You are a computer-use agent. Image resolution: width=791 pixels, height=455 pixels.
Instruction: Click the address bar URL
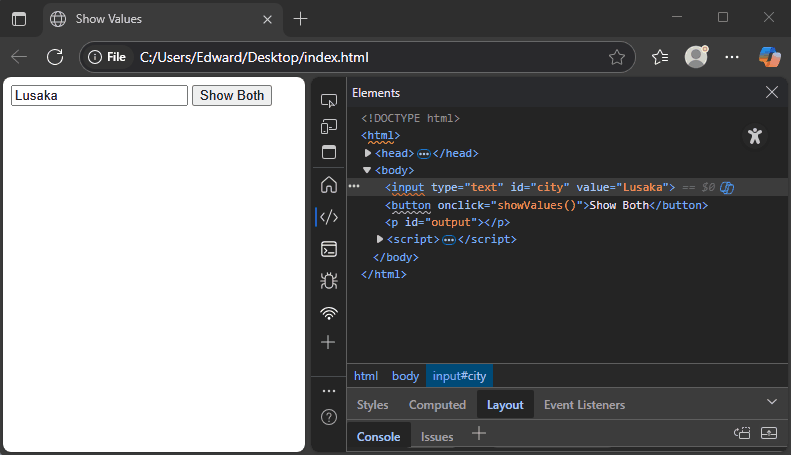coord(254,57)
